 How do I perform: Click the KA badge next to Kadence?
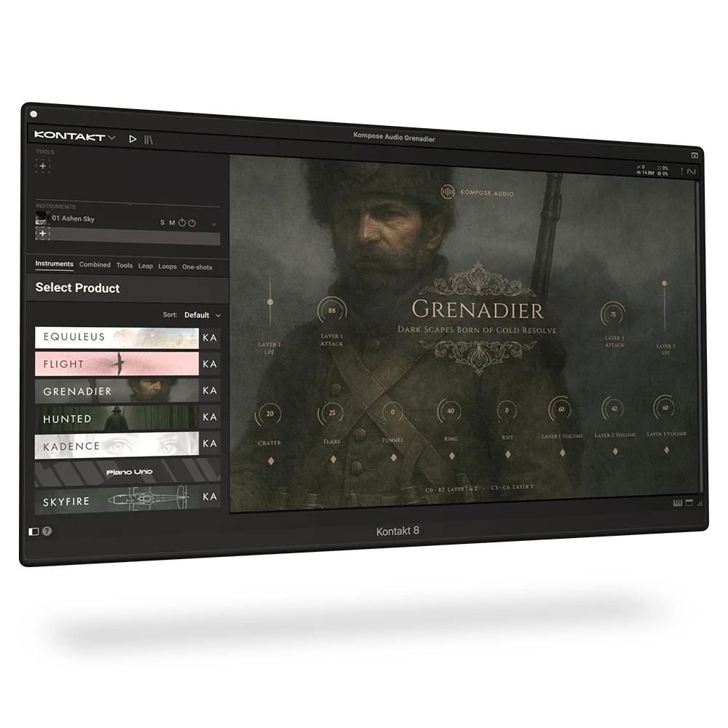coord(210,443)
